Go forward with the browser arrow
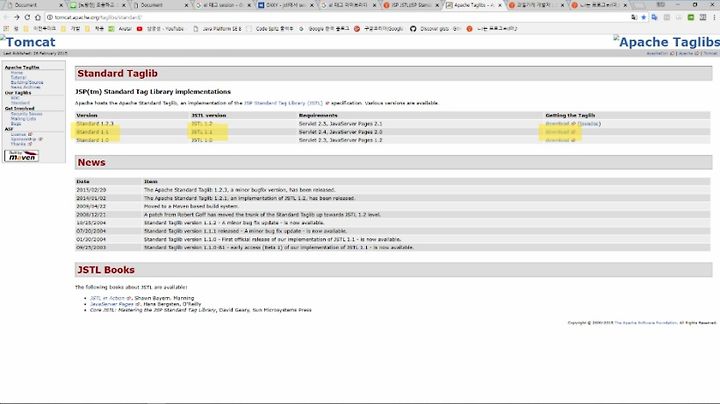Image resolution: width=720 pixels, height=404 pixels. [17, 17]
